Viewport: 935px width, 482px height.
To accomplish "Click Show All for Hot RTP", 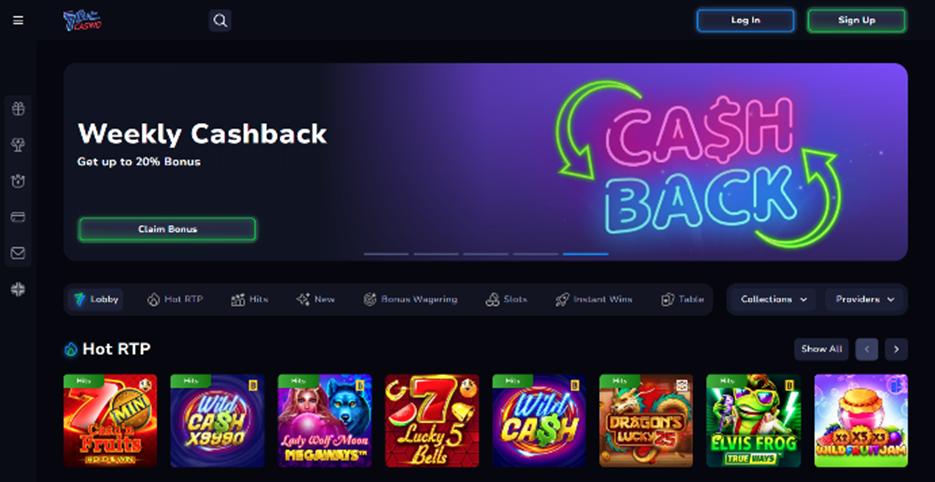I will pos(821,349).
